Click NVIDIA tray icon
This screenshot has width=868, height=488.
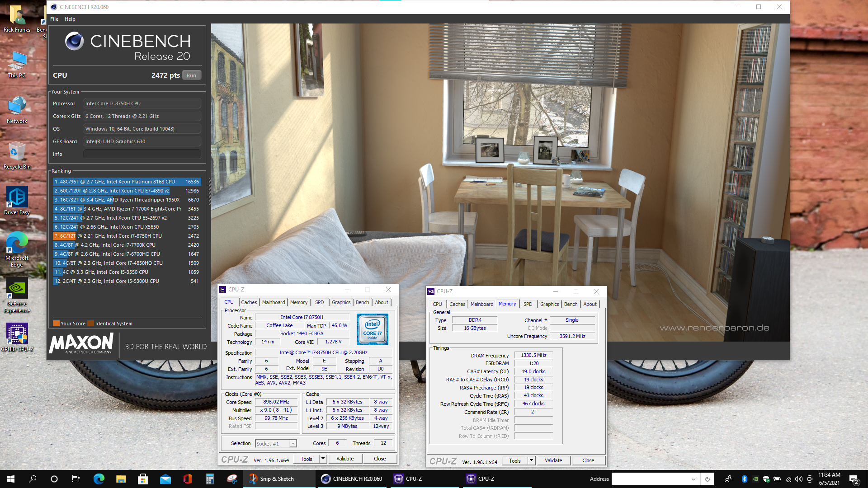tap(755, 479)
